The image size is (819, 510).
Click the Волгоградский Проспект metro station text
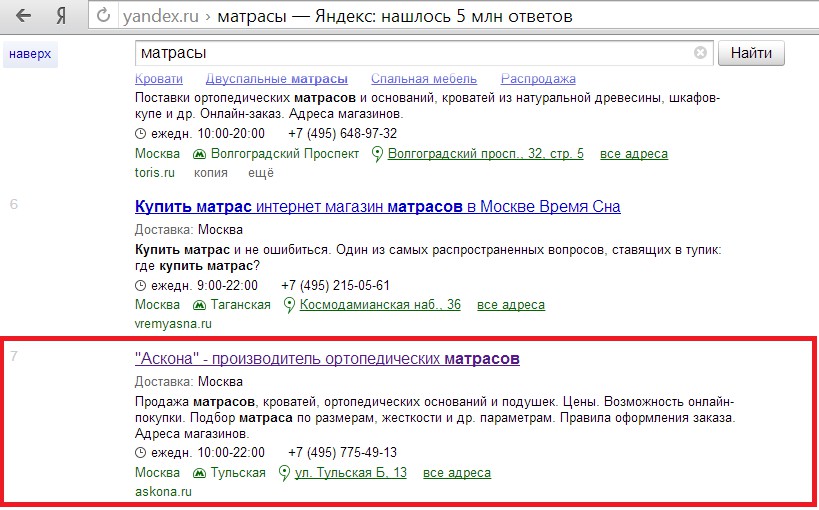(x=285, y=154)
